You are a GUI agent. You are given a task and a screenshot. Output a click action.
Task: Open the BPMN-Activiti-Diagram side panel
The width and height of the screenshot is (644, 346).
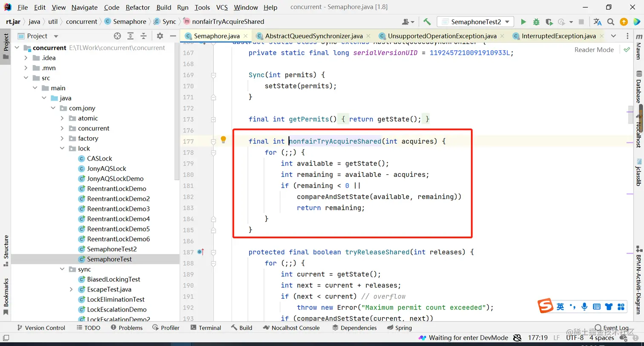638,280
